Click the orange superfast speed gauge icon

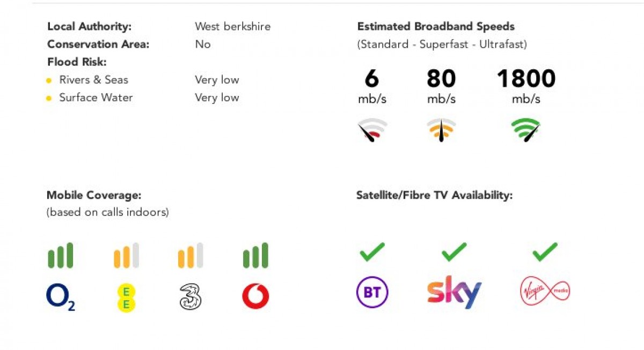441,129
